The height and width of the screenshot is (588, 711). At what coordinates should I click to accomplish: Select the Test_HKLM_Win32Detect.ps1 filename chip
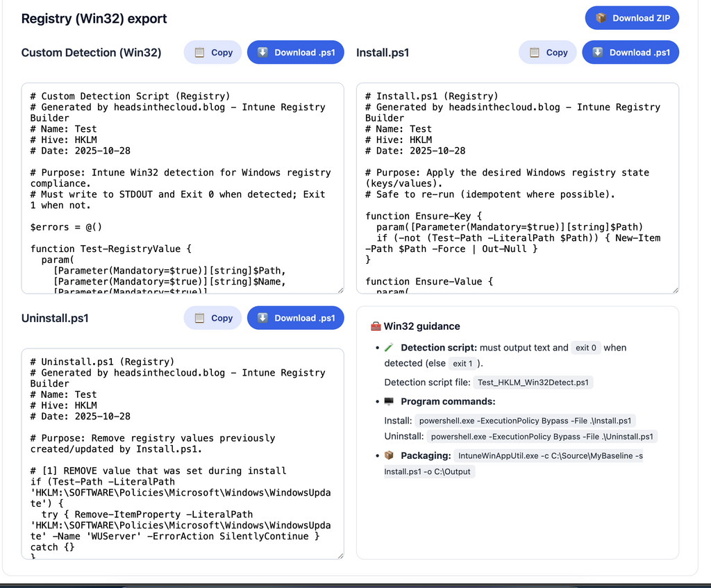(x=534, y=383)
